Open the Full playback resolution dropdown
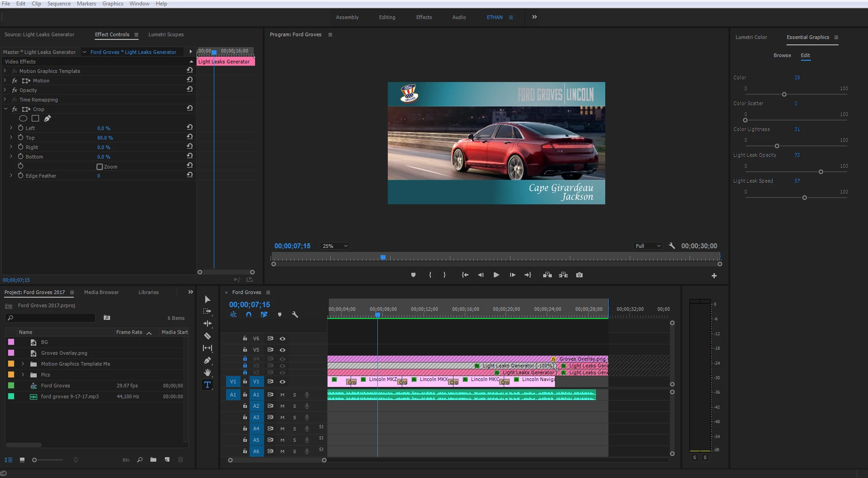This screenshot has width=868, height=478. pyautogui.click(x=648, y=246)
